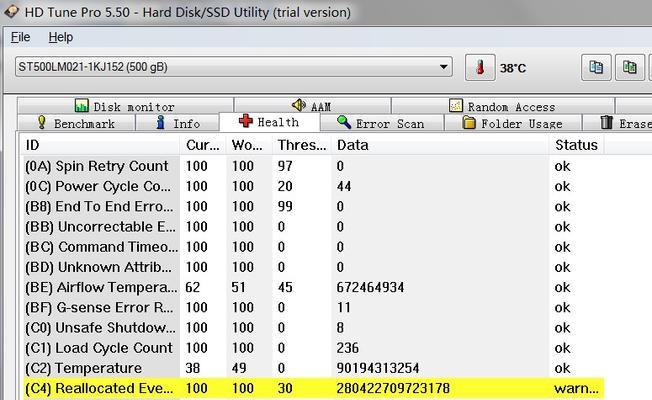Click threshold value 99 for End To End
The width and height of the screenshot is (652, 400).
pyautogui.click(x=285, y=207)
